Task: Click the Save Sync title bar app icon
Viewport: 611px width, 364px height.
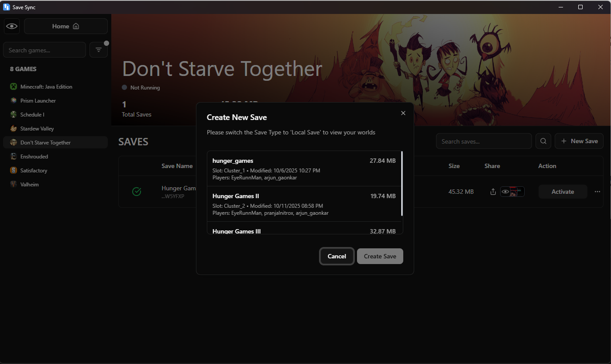Action: [7, 7]
